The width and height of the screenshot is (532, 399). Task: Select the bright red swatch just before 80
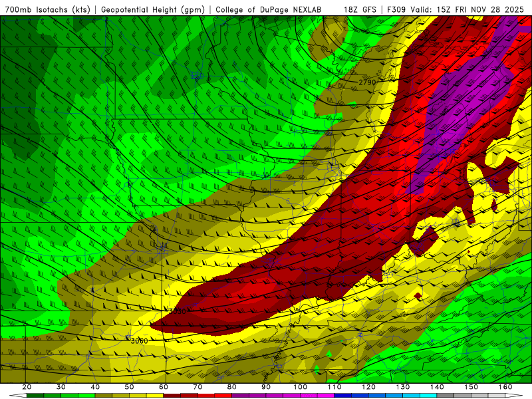tap(223, 396)
